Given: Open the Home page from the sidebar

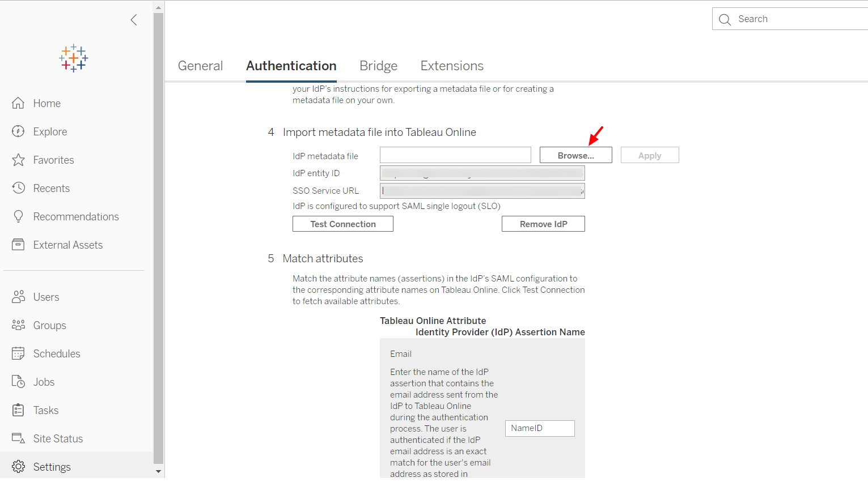Looking at the screenshot, I should [47, 103].
